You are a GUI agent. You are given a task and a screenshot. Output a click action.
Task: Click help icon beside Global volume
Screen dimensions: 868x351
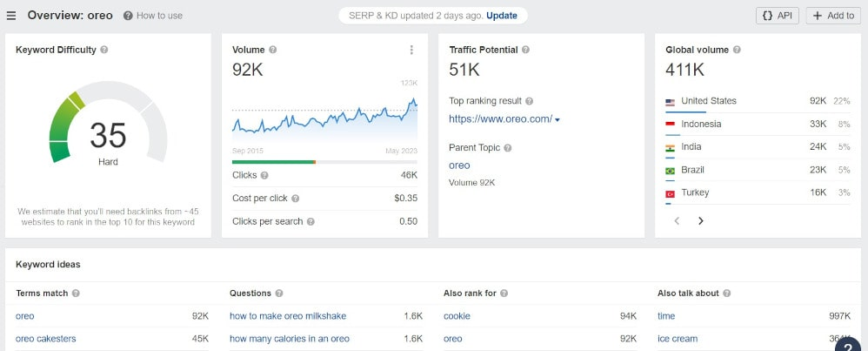[x=737, y=50]
